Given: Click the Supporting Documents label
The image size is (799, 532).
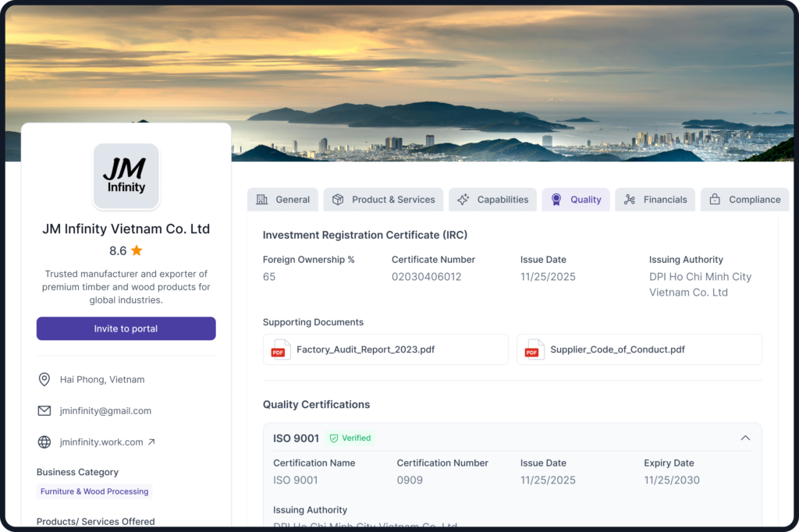Looking at the screenshot, I should pos(313,322).
